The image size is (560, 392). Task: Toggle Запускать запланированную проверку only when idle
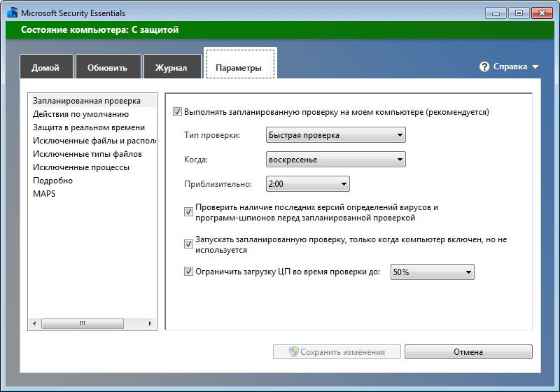[x=188, y=244]
